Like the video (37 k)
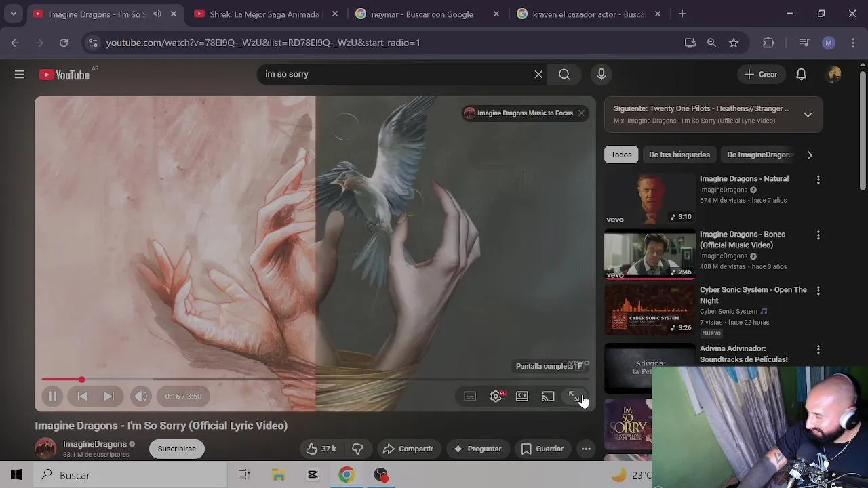Screen dimensions: 868x488 tap(321, 449)
